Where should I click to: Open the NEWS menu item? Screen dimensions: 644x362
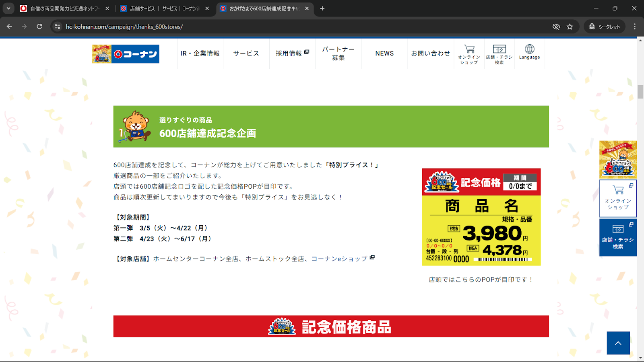pyautogui.click(x=384, y=53)
